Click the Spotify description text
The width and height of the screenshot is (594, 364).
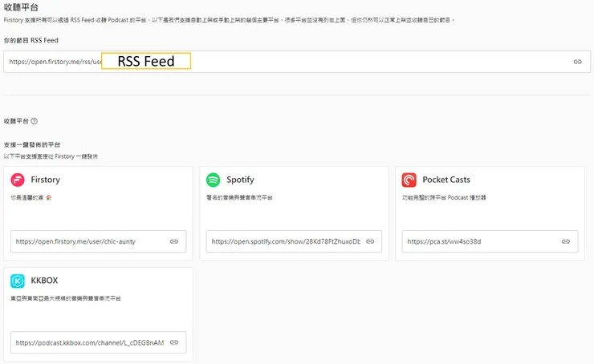(x=239, y=197)
